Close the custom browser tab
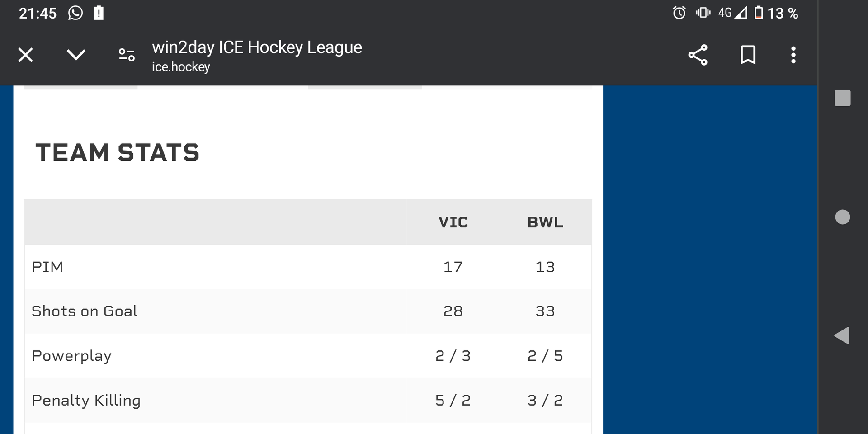The height and width of the screenshot is (434, 868). tap(26, 55)
